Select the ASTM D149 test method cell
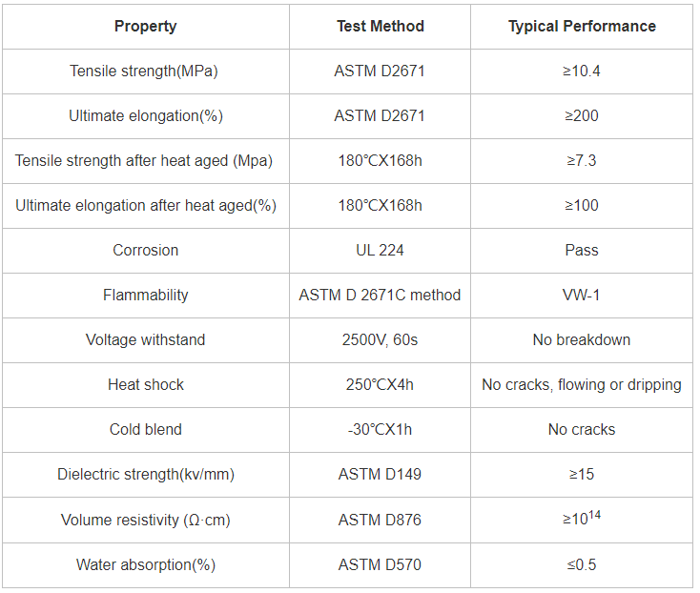Viewport: 700px width, 593px height. point(380,475)
